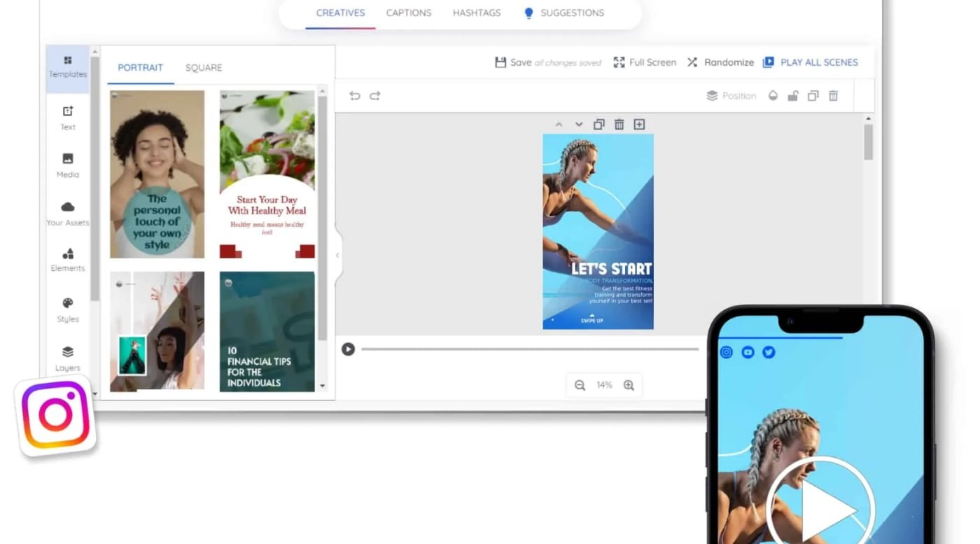Click the redo arrow
The image size is (980, 544).
pos(375,96)
